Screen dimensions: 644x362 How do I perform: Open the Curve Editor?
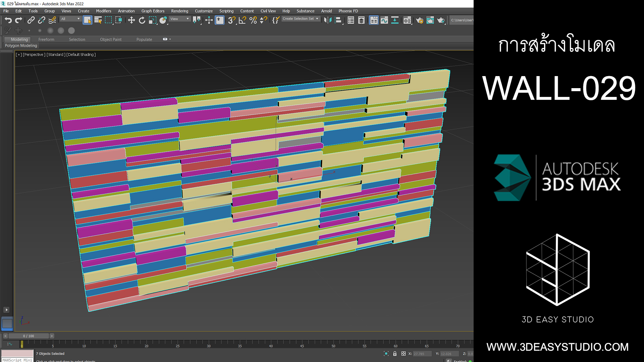click(x=384, y=20)
